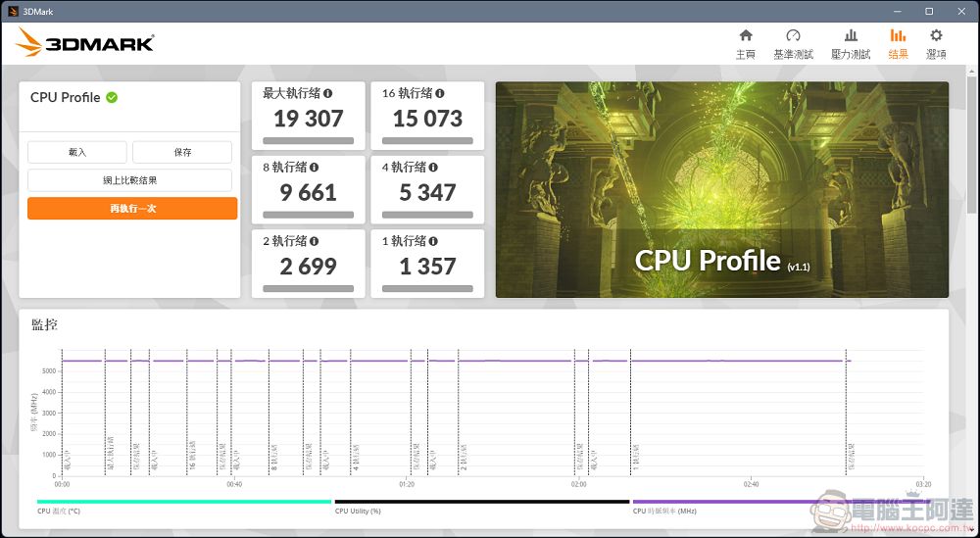Viewport: 980px width, 538px height.
Task: Go to the home page via house icon
Action: (x=745, y=35)
